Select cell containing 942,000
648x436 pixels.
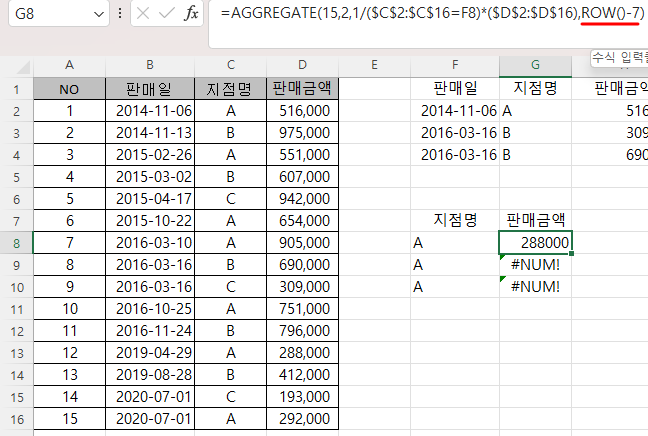pos(303,198)
